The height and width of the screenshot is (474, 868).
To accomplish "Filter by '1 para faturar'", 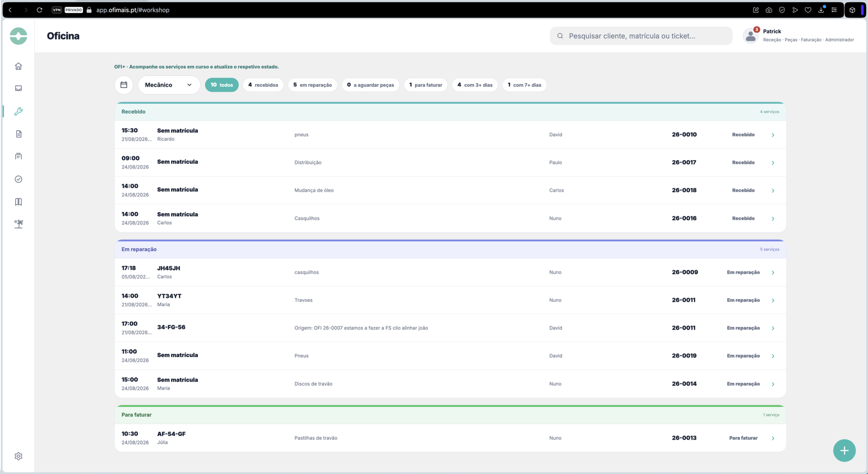I will coord(426,85).
